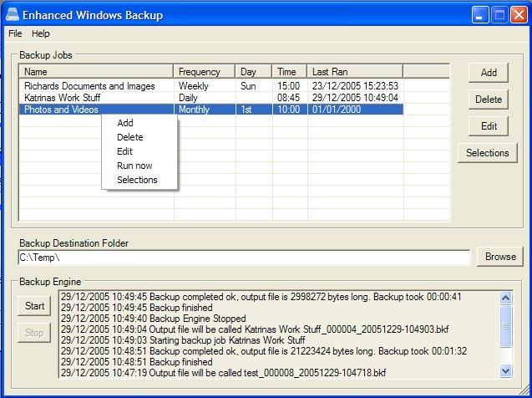
Task: Pick Selections in the context menu
Action: point(138,180)
